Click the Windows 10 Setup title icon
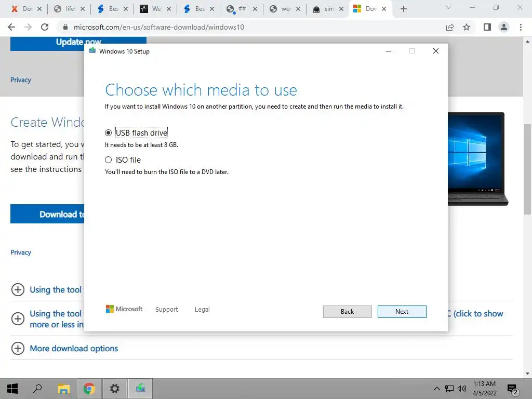The height and width of the screenshot is (399, 532). tap(92, 51)
